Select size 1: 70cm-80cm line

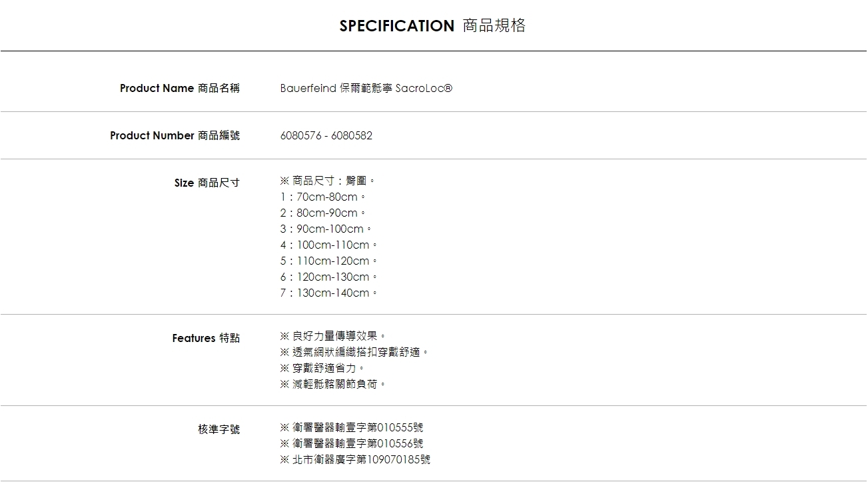(x=323, y=197)
